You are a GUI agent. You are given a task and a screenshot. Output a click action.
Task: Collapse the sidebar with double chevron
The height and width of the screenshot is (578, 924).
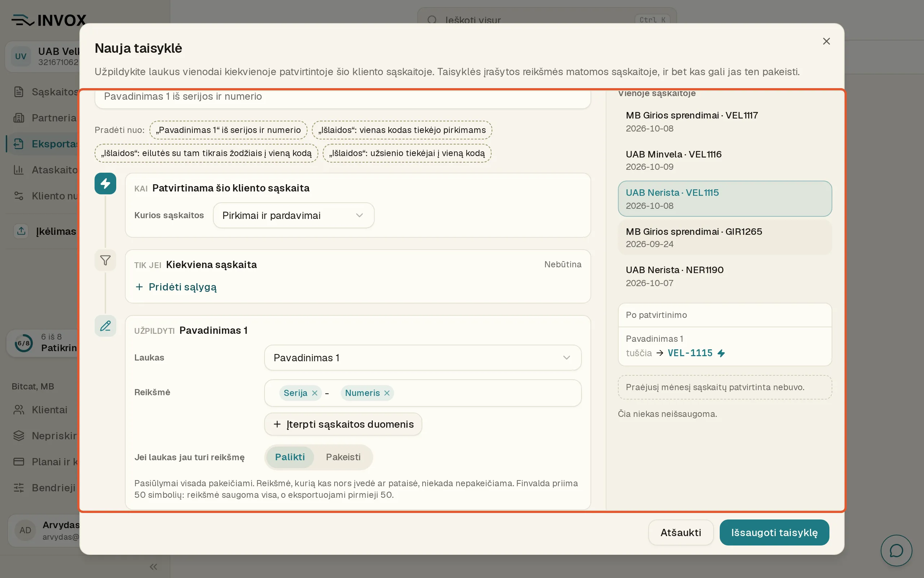153,566
